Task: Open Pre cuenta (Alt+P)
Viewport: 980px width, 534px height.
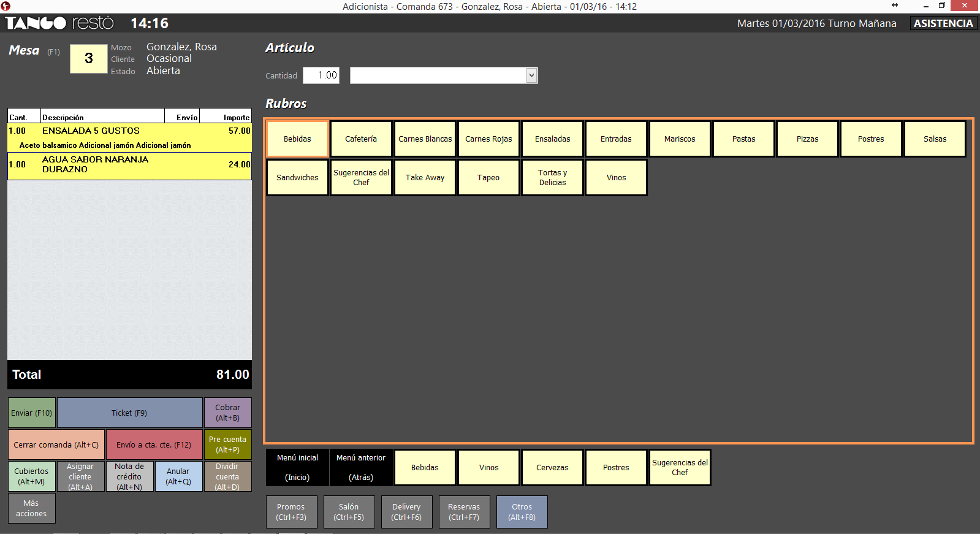Action: [227, 444]
